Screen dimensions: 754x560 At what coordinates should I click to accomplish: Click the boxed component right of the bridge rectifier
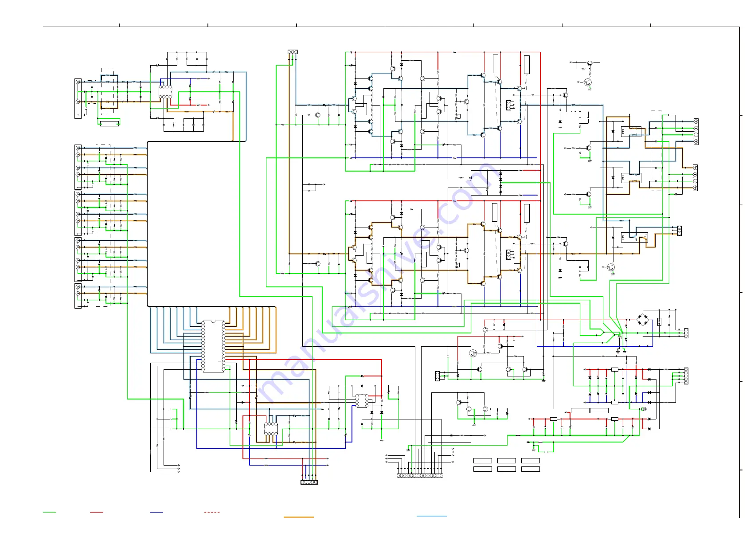(x=659, y=321)
